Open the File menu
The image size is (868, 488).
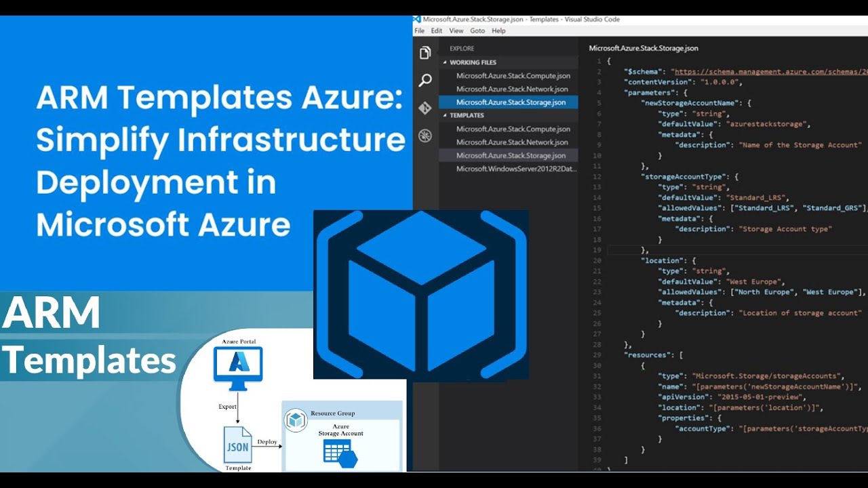(x=419, y=31)
